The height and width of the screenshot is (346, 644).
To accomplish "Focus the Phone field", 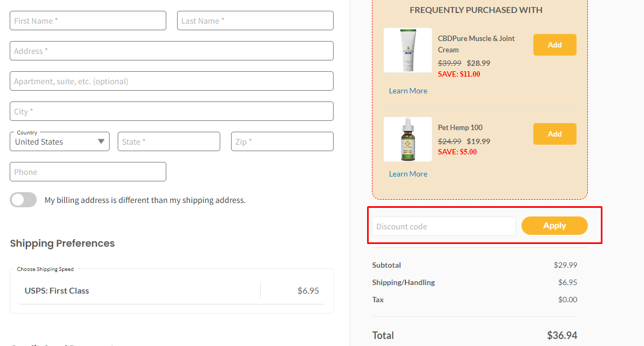I will coord(88,172).
